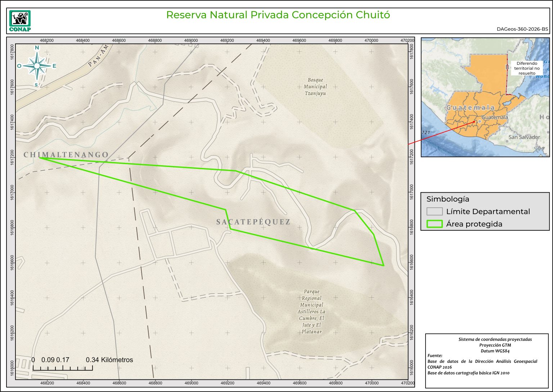The image size is (553, 392).
Task: Click the 0.34 Kilómetros scale label
Action: click(109, 360)
